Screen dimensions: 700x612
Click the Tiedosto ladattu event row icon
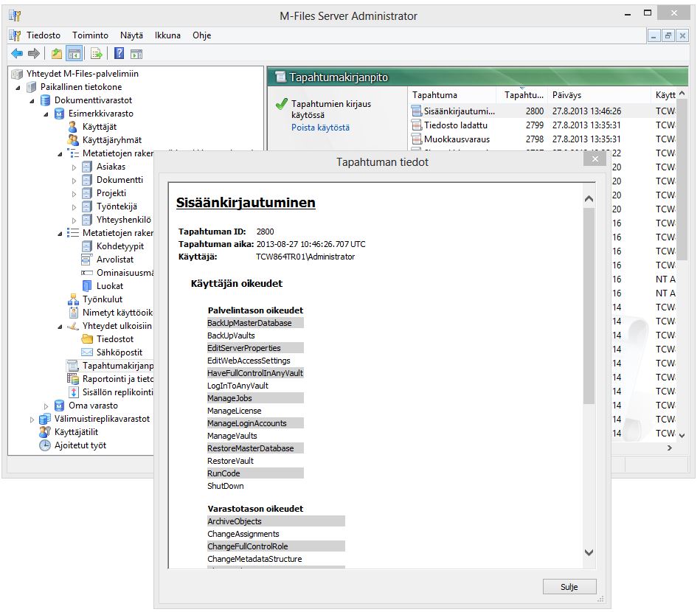tap(417, 125)
